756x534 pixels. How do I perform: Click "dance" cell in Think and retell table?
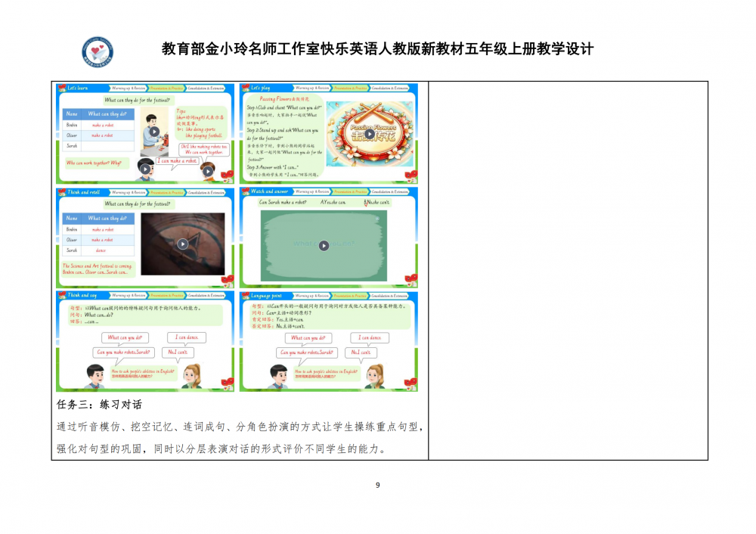[x=107, y=250]
